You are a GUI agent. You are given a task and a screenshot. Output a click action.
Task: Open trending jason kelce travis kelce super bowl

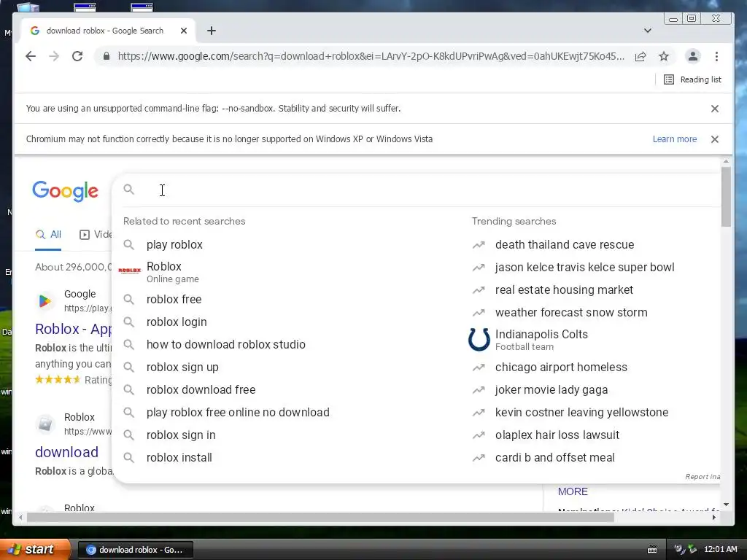coord(584,267)
